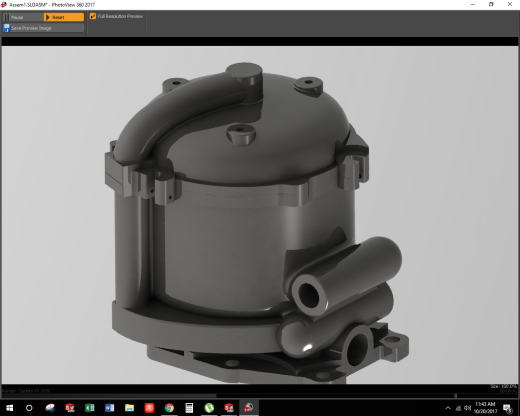Switch to SolidWorks red taskbar icon
The image size is (520, 416).
[x=229, y=408]
